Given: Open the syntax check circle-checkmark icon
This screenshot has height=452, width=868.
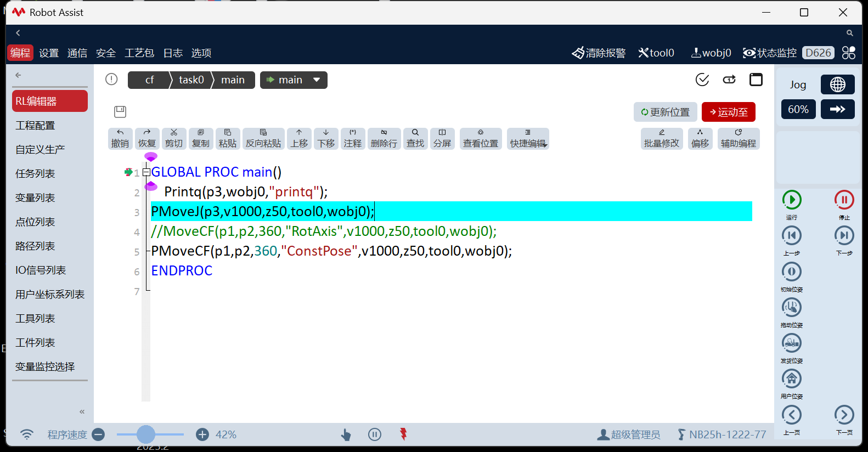Looking at the screenshot, I should [702, 80].
